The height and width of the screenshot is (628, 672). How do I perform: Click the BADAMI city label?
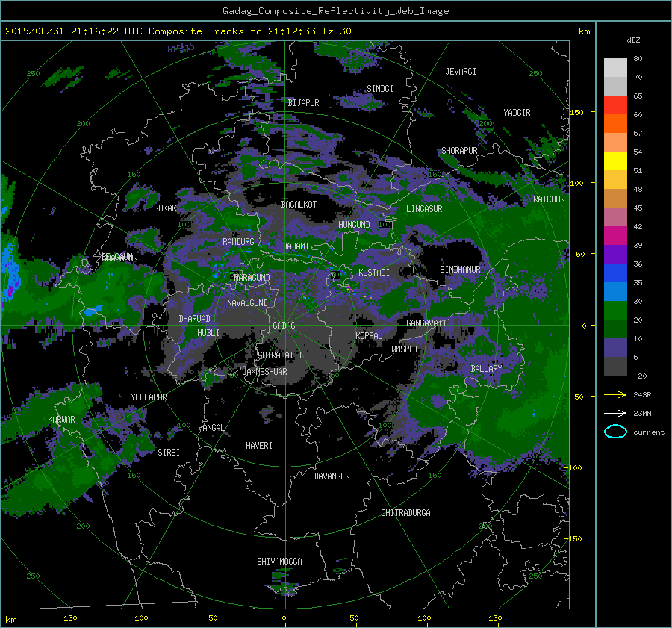(296, 246)
